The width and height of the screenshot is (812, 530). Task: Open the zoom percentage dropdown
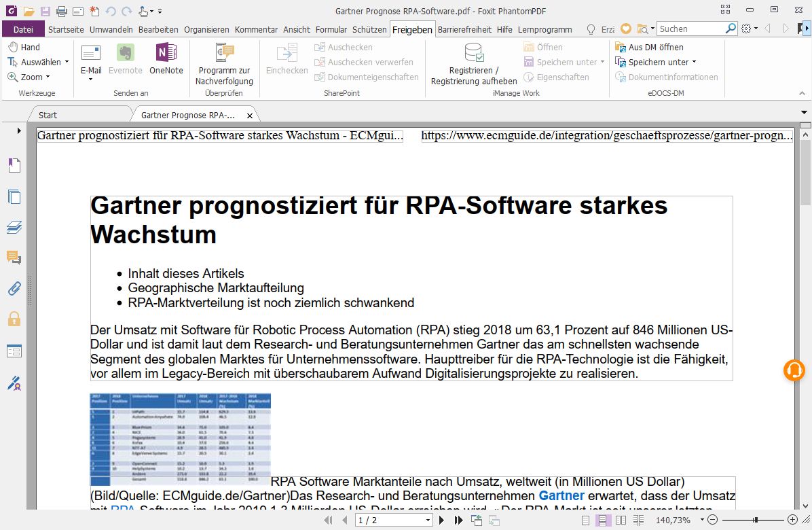(702, 520)
